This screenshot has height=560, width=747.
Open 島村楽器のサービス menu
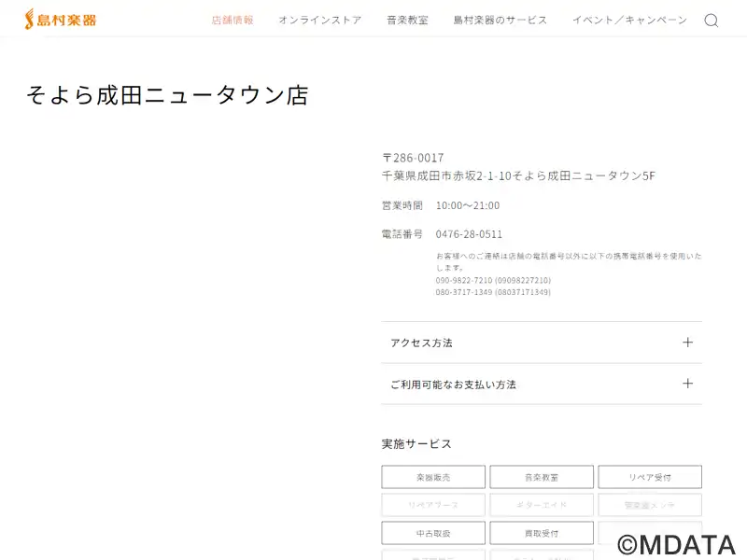click(500, 20)
